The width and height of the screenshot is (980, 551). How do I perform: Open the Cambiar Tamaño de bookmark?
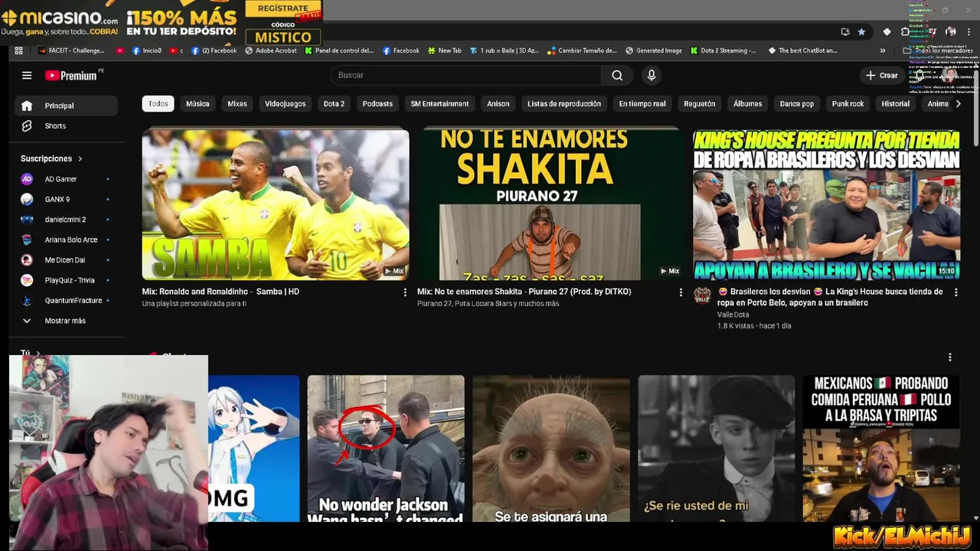583,51
